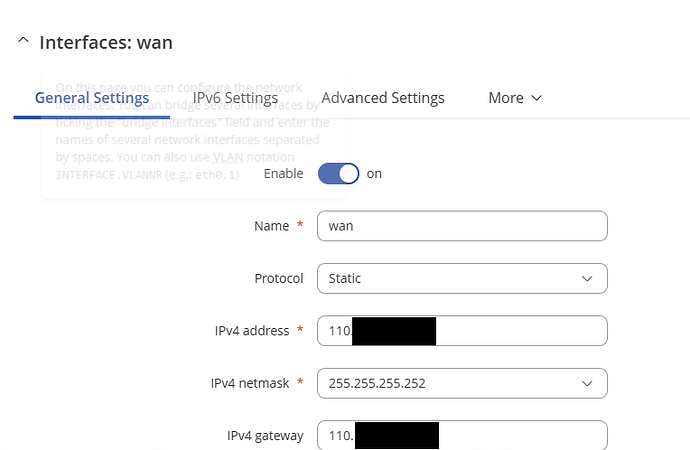Image resolution: width=690 pixels, height=450 pixels.
Task: Click into the IPv4 gateway field
Action: click(462, 435)
